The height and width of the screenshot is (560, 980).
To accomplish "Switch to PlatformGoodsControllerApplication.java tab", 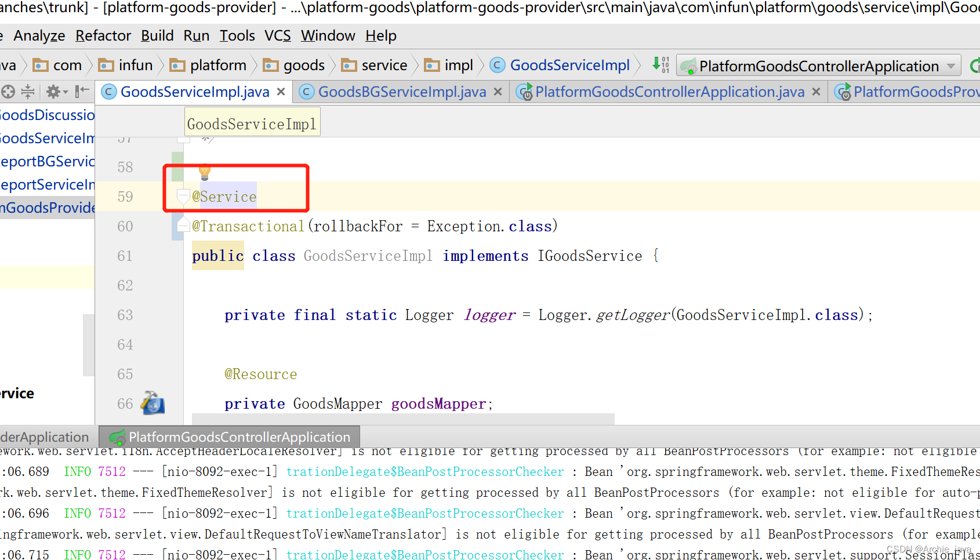I will [x=670, y=92].
